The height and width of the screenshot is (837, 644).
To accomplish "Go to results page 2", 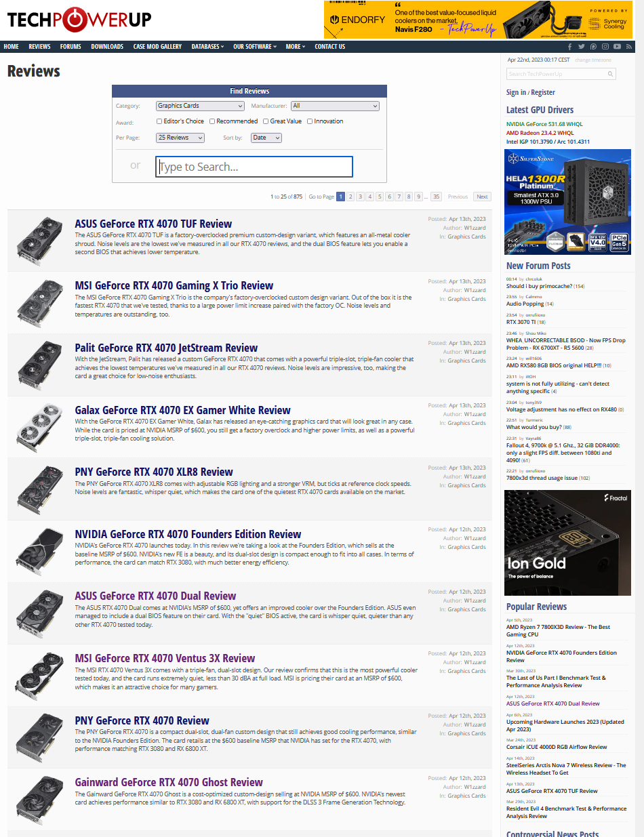I will [x=350, y=197].
